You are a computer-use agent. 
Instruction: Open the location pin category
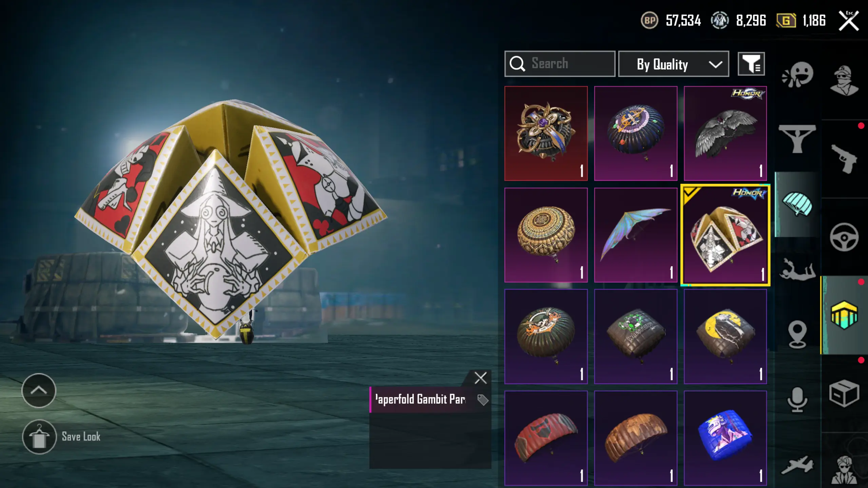tap(797, 334)
